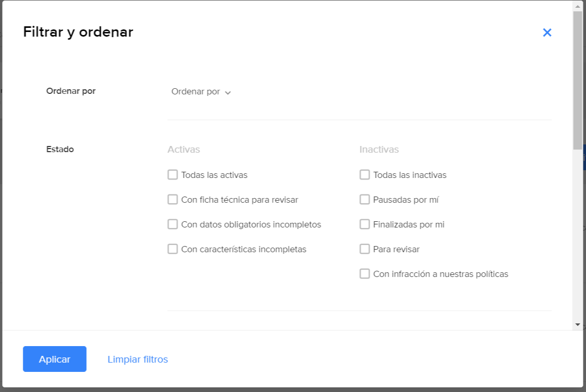Check Todas las activas
Viewport: 586px width, 392px height.
coord(172,175)
